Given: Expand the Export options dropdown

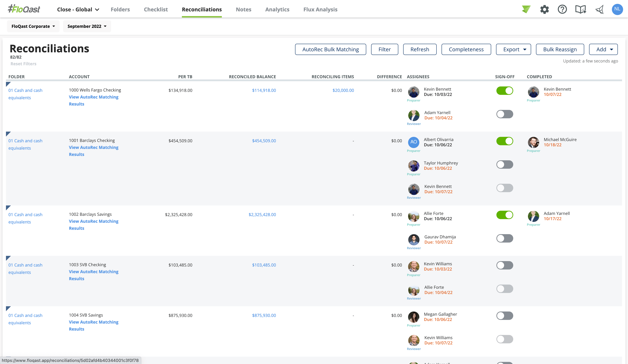Looking at the screenshot, I should pyautogui.click(x=513, y=49).
